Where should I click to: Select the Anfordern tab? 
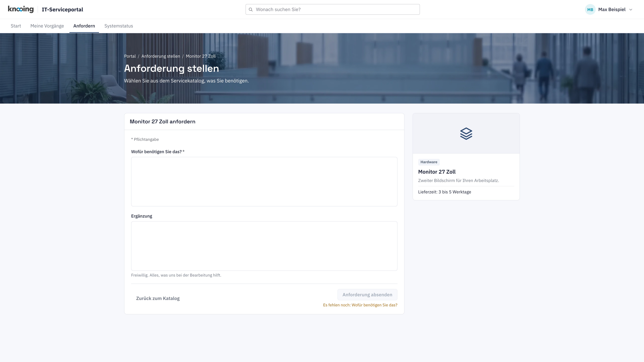[84, 26]
